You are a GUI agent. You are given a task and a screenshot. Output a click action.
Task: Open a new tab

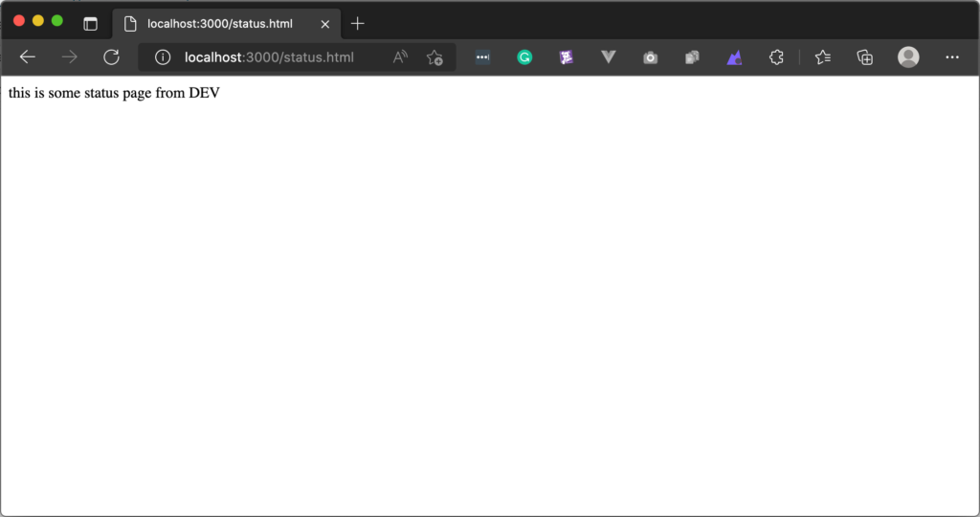(x=358, y=23)
